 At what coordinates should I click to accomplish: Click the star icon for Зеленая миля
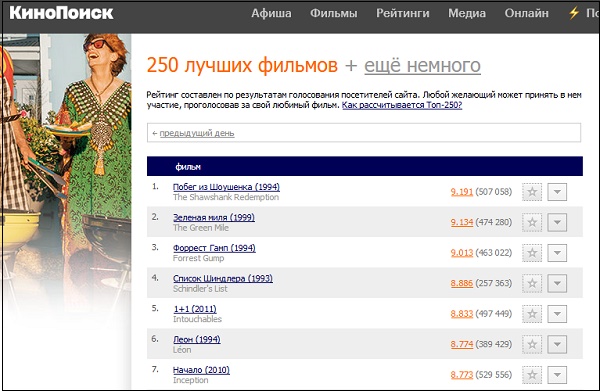(x=532, y=222)
